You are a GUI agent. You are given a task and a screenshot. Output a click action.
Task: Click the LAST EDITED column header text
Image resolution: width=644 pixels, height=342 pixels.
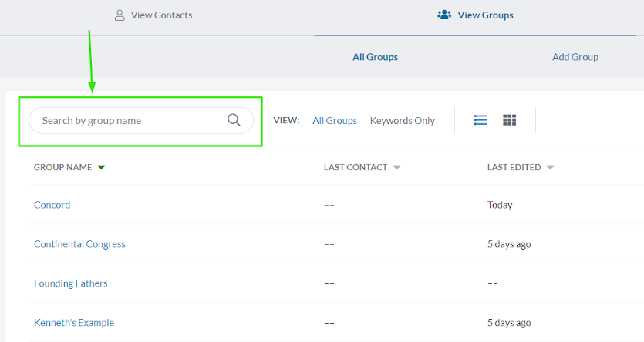pos(514,168)
